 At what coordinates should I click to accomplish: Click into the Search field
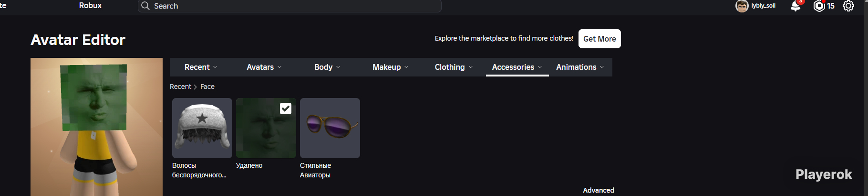(289, 6)
